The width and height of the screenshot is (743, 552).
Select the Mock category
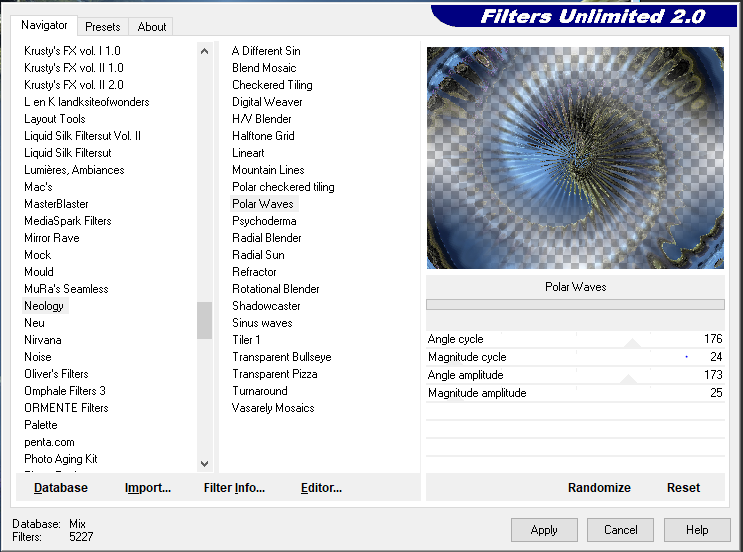[x=37, y=255]
